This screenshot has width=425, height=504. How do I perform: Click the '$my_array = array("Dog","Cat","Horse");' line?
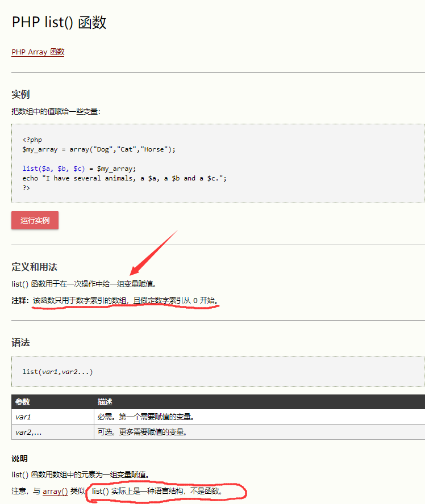(x=99, y=149)
